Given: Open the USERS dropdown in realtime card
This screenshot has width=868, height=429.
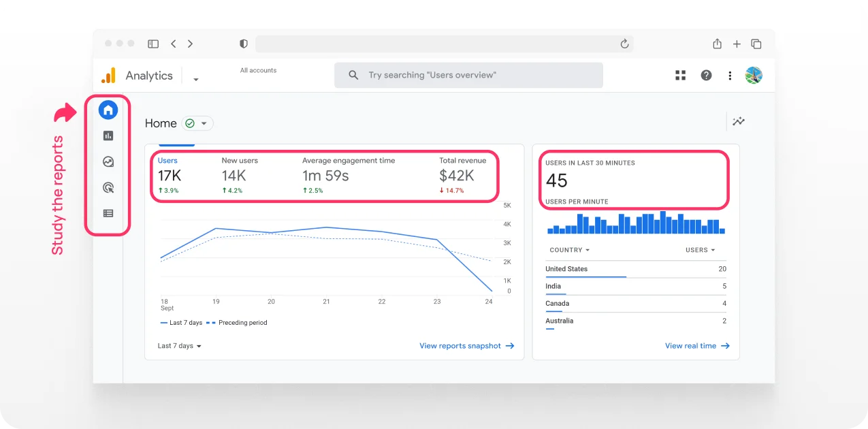Looking at the screenshot, I should [x=701, y=250].
